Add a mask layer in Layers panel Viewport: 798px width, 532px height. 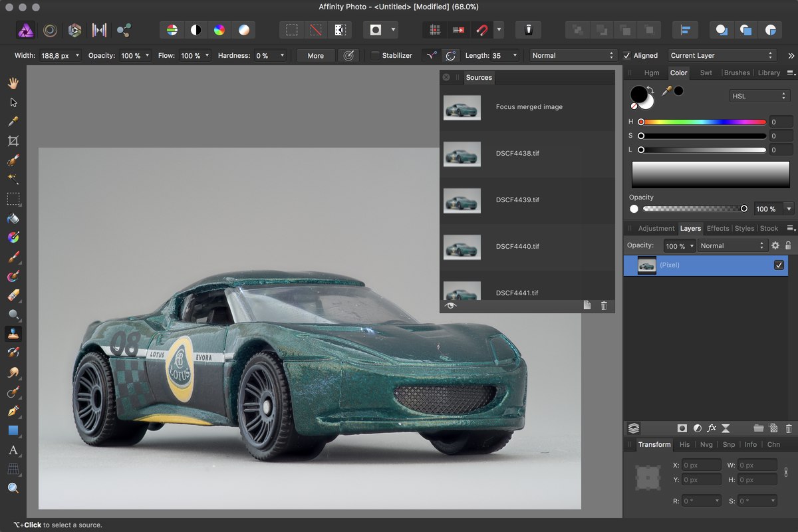point(682,428)
